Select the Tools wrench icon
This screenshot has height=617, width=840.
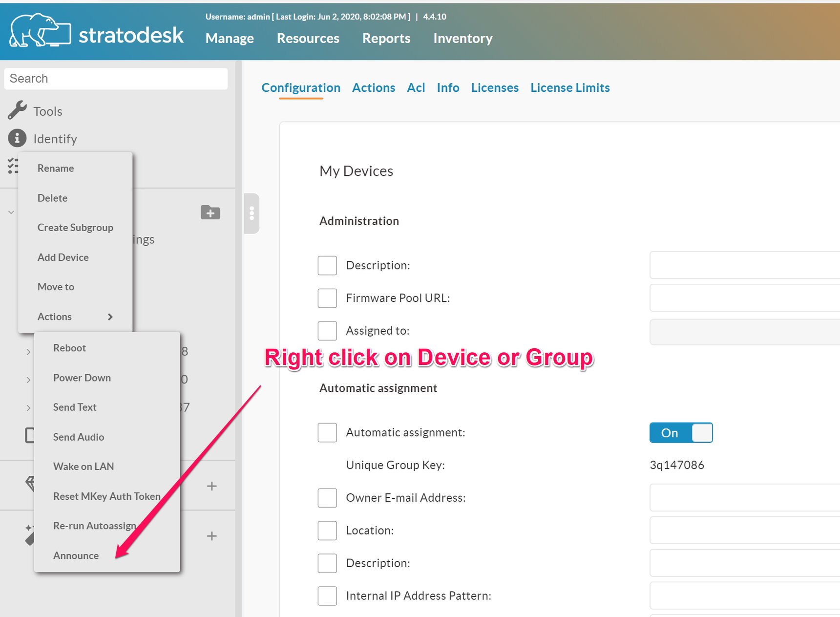click(16, 110)
